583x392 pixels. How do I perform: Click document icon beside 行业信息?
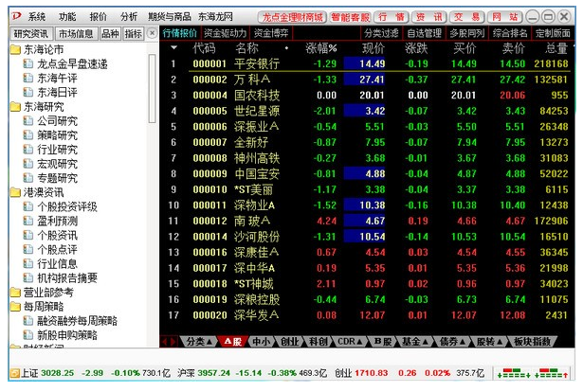click(28, 263)
